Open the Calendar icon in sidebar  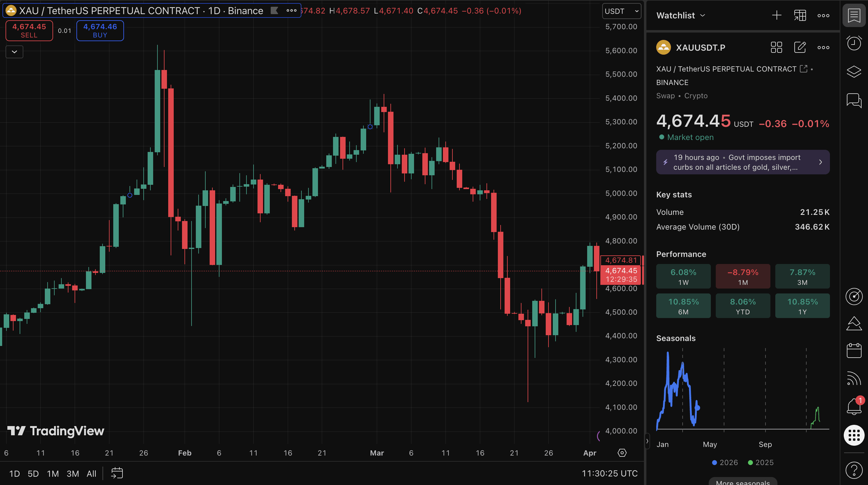pos(854,351)
